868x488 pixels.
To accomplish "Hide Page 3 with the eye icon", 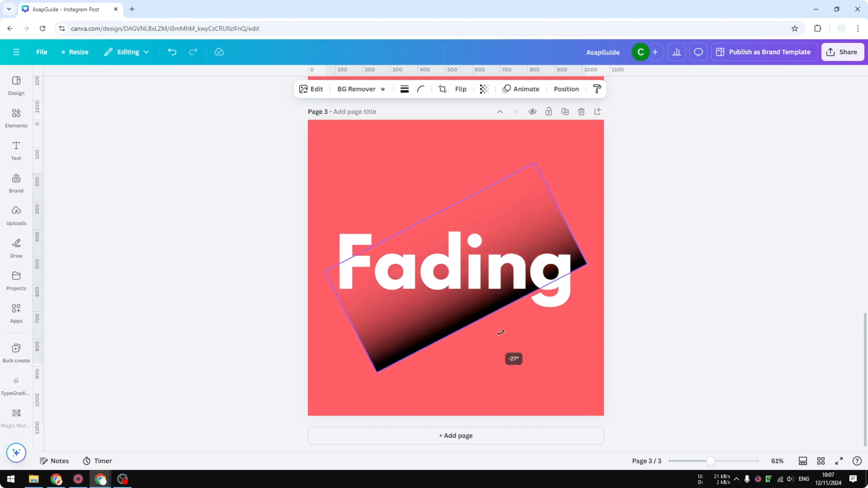I will 532,112.
